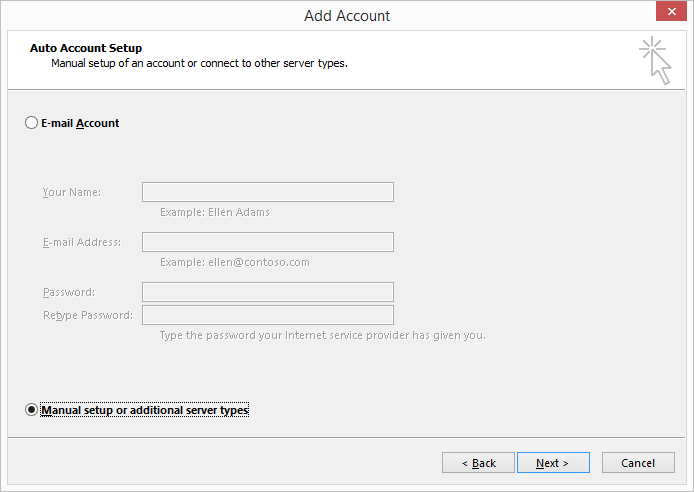This screenshot has height=492, width=694.
Task: Click the sparkle cursor icon in header
Action: (655, 61)
